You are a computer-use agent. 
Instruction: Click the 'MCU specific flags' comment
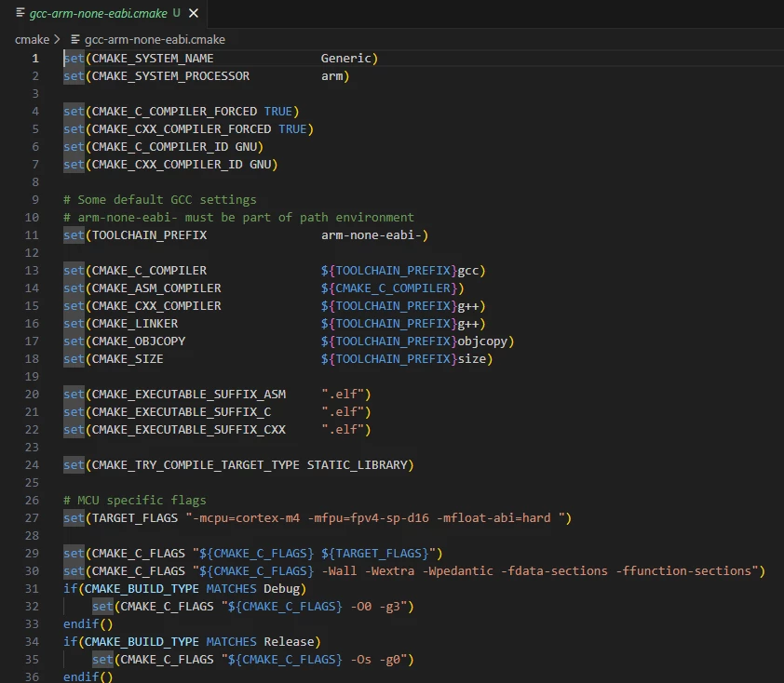point(134,501)
